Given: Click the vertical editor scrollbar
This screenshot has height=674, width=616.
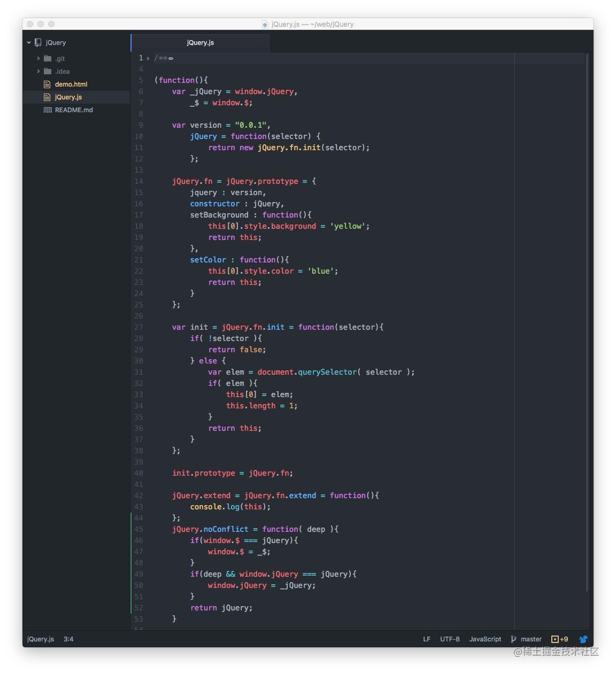Looking at the screenshot, I should (587, 323).
